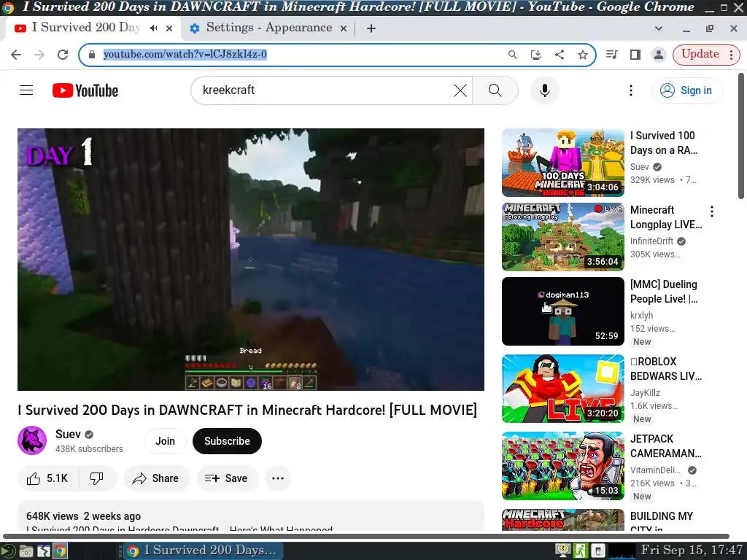Open ROBLOX BEDWARS LIVE thumbnail
The height and width of the screenshot is (560, 747).
click(562, 389)
